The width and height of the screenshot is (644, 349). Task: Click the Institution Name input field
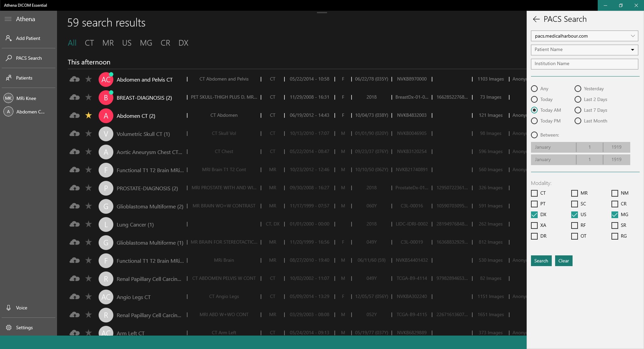pos(584,64)
